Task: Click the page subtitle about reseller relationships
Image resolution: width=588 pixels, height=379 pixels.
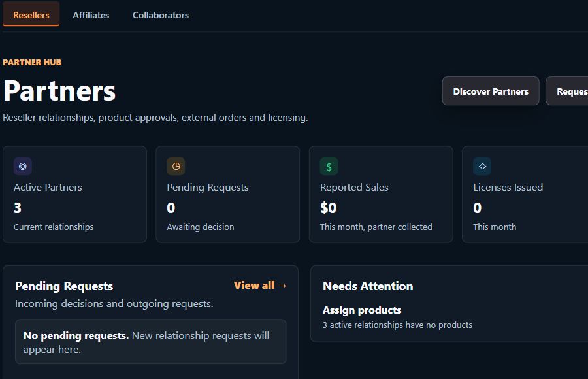Action: 155,118
